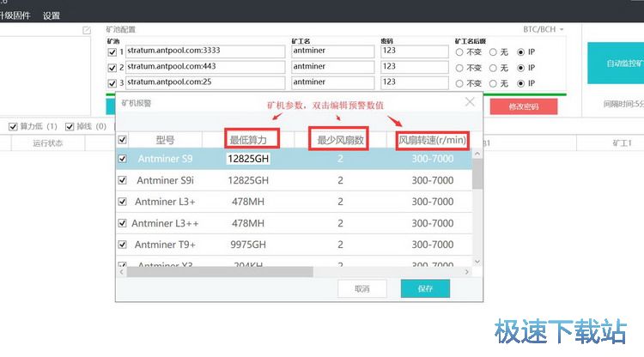
Task: Click the 自动监控矿 auto-monitor button
Action: click(x=616, y=64)
